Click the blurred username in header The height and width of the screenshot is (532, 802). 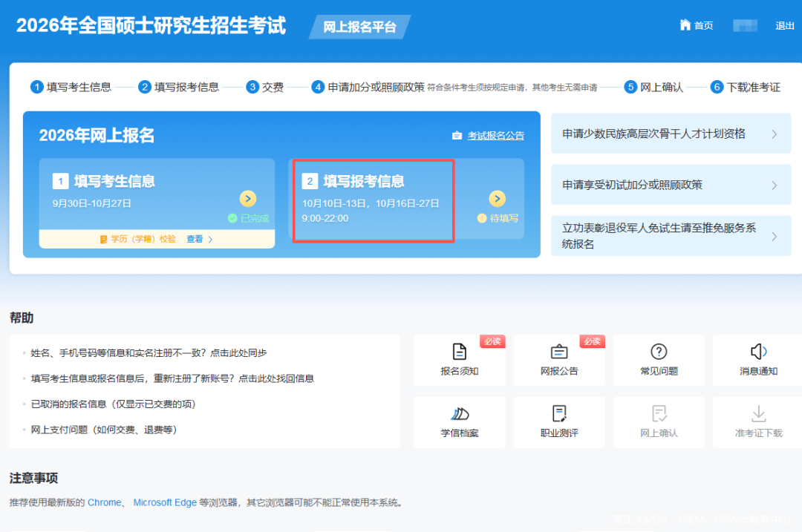[745, 25]
